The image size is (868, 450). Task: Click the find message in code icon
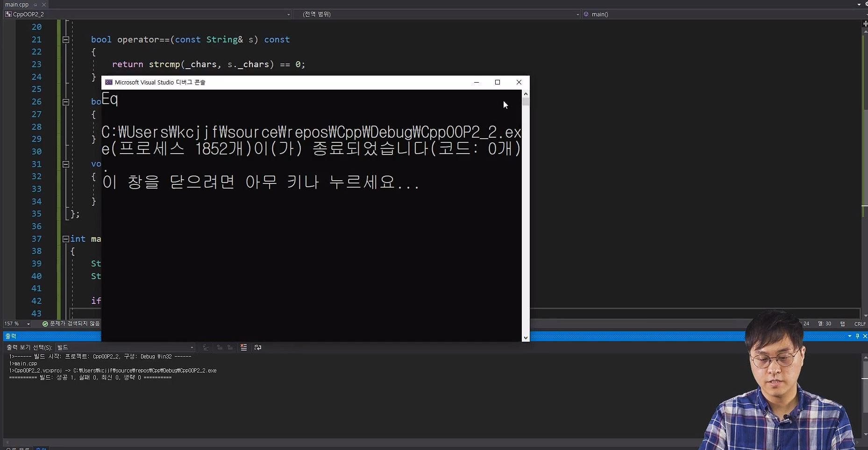(206, 347)
